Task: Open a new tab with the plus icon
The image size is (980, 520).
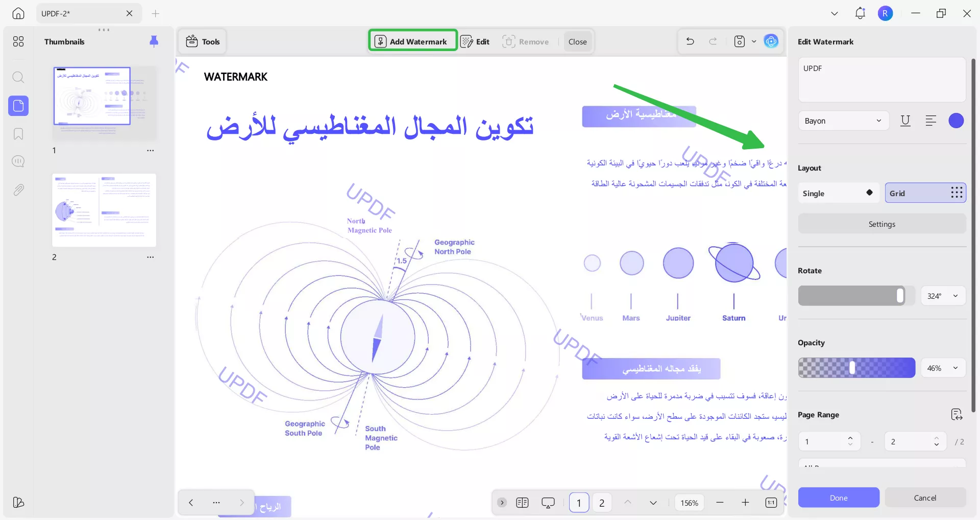Action: pyautogui.click(x=156, y=14)
